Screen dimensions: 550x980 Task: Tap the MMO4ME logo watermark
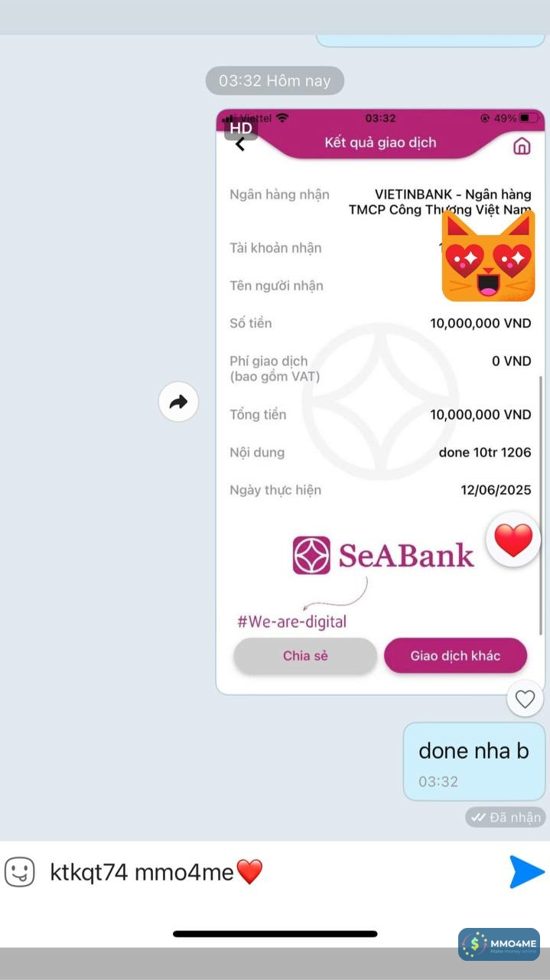500,944
